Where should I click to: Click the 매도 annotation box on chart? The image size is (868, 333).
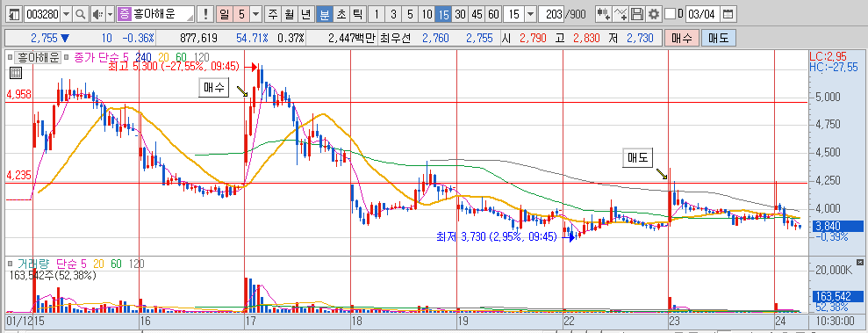pos(638,158)
